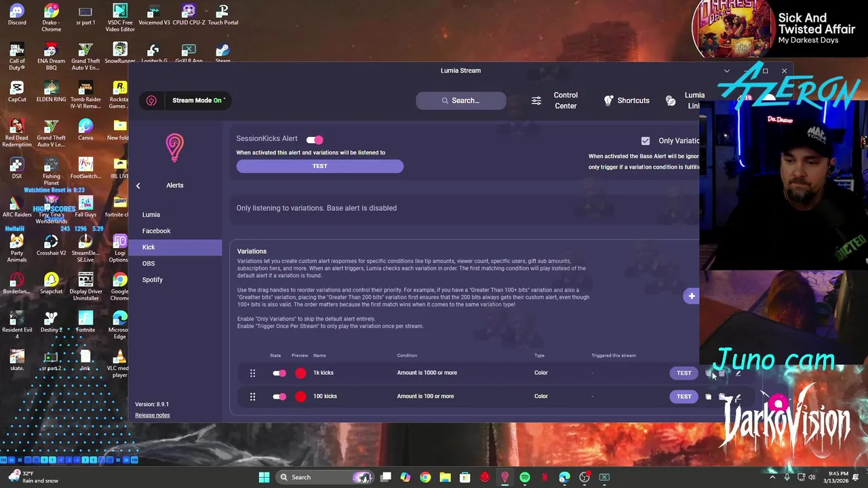Viewport: 868px width, 488px height.
Task: Open Touch Portal desktop shortcut
Action: (222, 15)
